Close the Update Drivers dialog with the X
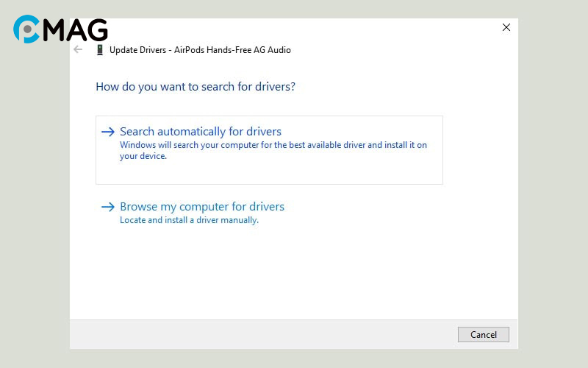588x368 pixels. [506, 27]
